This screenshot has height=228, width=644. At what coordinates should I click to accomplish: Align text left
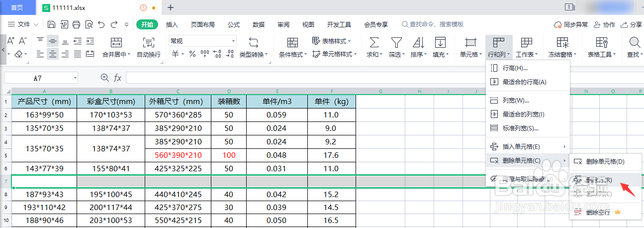tap(40, 54)
